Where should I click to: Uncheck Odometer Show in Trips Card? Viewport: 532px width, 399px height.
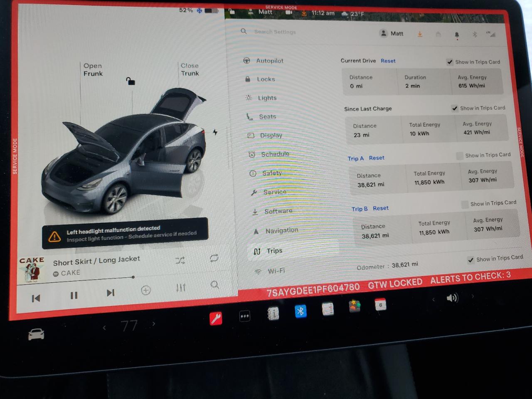[x=470, y=260]
